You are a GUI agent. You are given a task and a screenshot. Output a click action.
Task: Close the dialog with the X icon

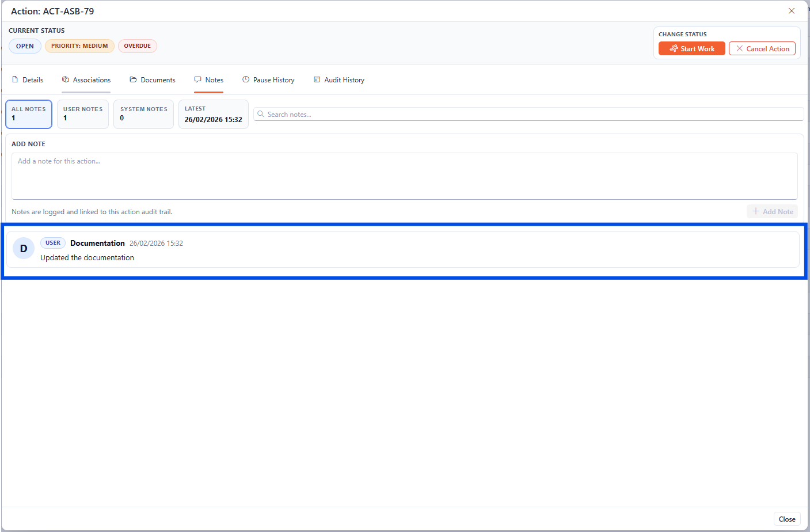click(x=792, y=11)
